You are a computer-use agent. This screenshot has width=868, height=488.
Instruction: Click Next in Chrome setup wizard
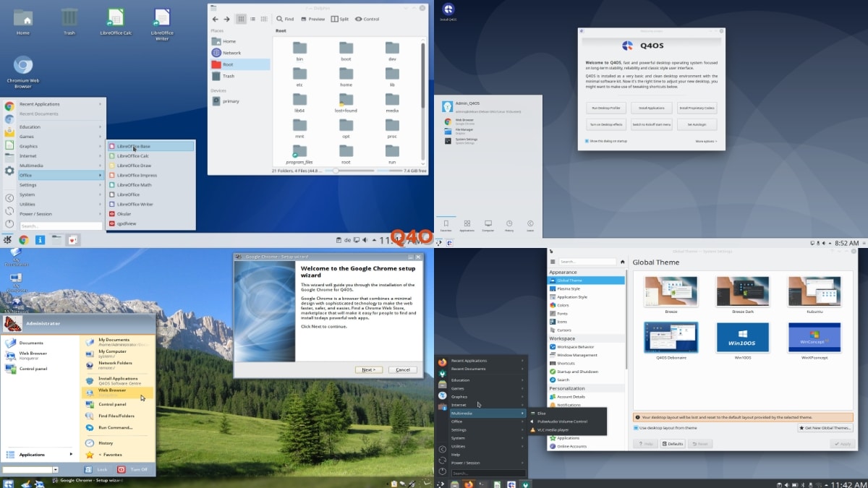tap(368, 369)
